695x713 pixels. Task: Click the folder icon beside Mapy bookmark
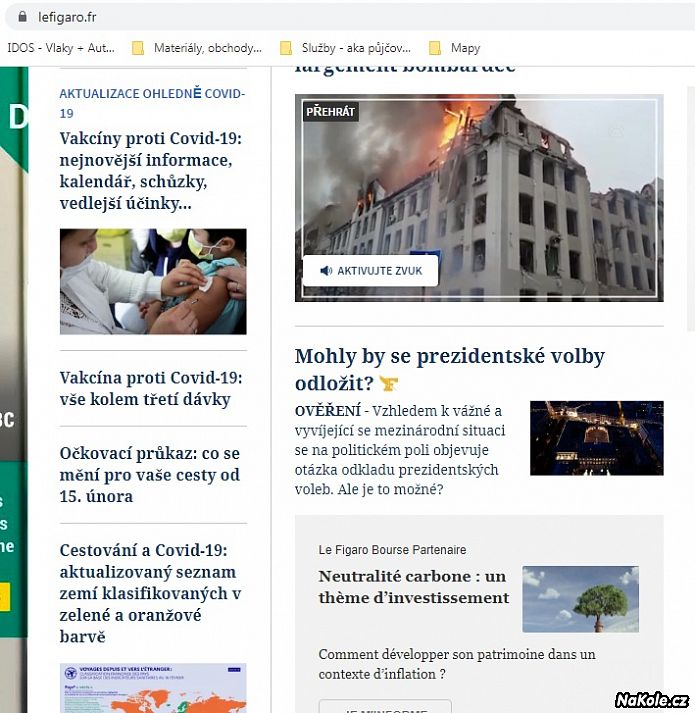click(x=435, y=48)
